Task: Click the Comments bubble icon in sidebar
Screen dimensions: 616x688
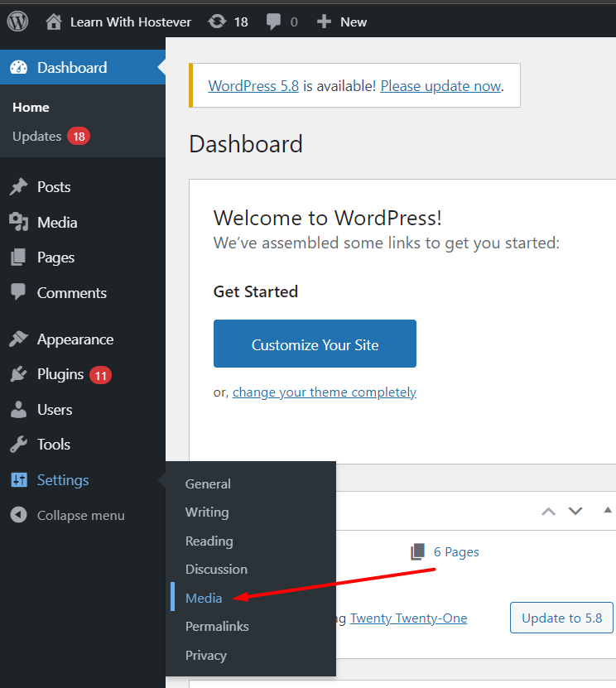Action: [x=18, y=291]
